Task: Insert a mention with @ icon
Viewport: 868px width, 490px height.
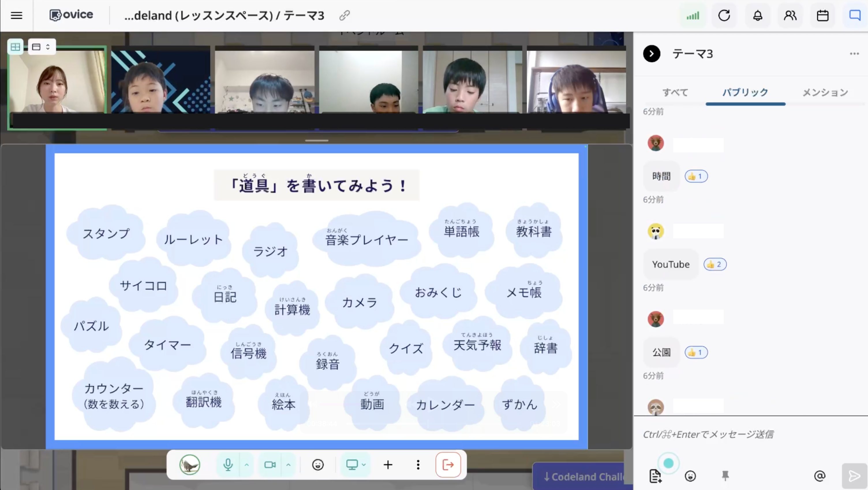Action: pyautogui.click(x=820, y=476)
